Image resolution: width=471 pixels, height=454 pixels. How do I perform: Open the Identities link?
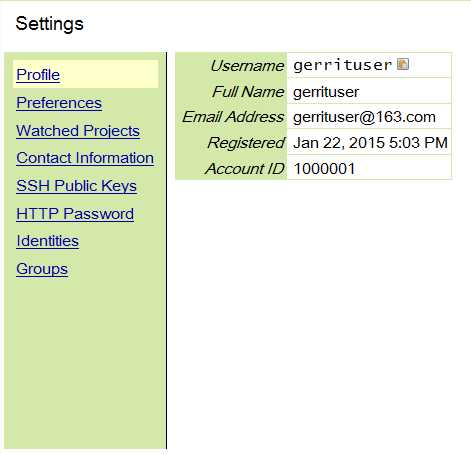point(48,241)
